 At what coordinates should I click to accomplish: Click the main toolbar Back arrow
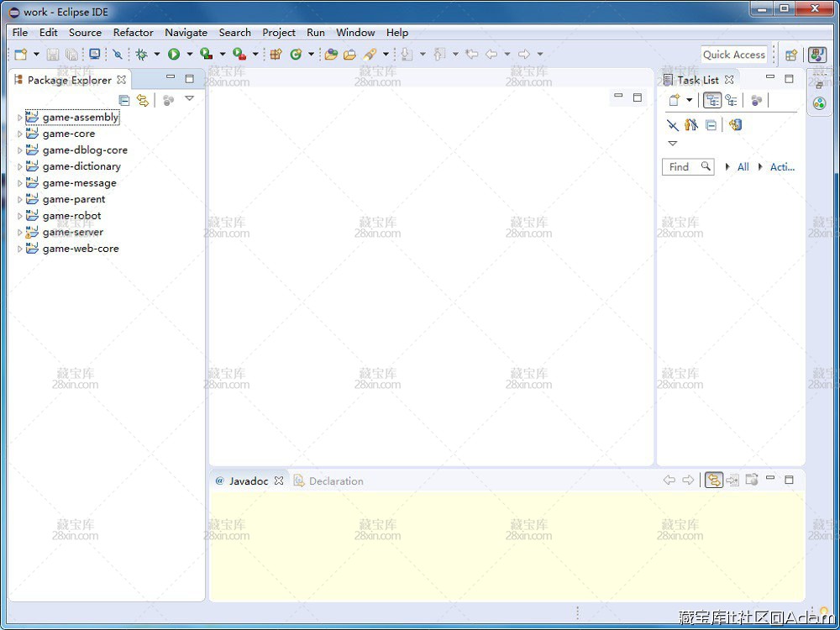coord(491,54)
